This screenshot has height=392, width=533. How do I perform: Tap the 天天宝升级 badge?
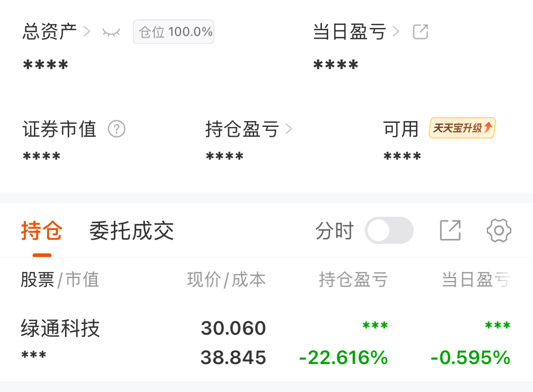462,128
